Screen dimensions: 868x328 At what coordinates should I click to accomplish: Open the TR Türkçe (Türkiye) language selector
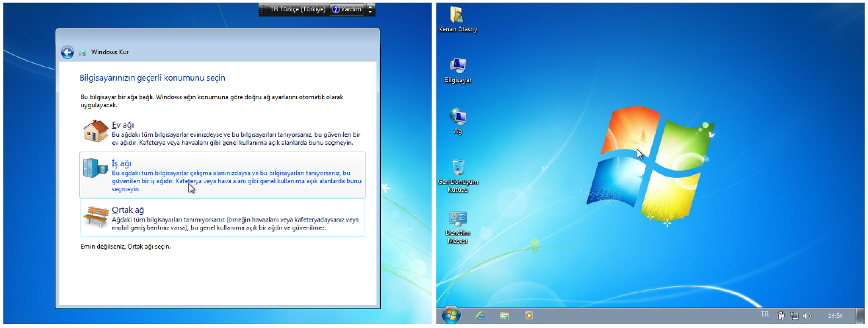tap(297, 10)
